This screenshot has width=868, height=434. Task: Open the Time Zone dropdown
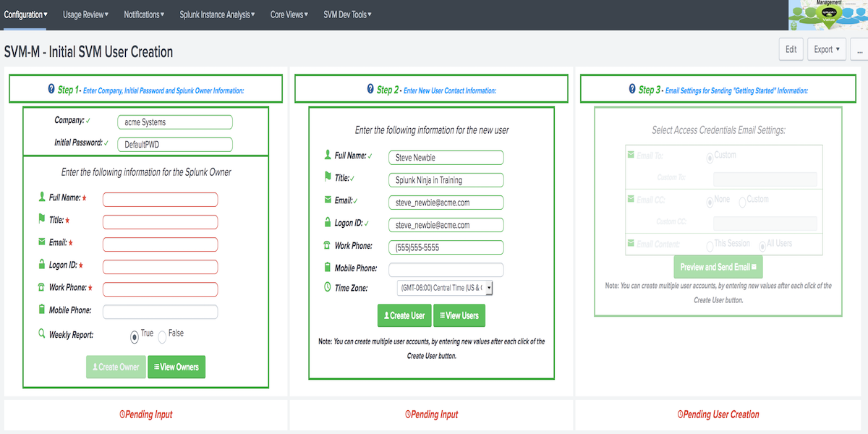[x=445, y=288]
